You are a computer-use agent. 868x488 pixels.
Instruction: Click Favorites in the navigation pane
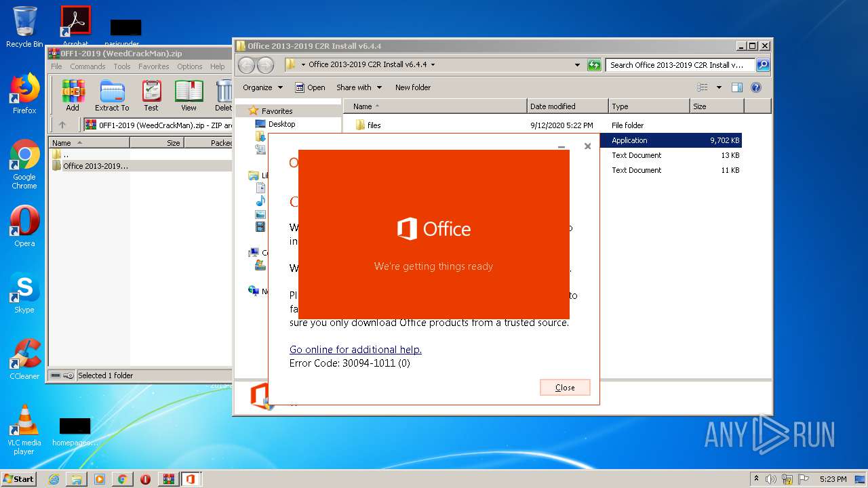(x=277, y=111)
